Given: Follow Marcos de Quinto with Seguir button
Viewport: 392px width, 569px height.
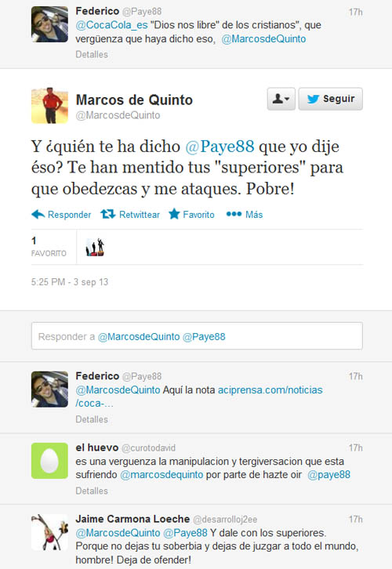Looking at the screenshot, I should pos(330,99).
